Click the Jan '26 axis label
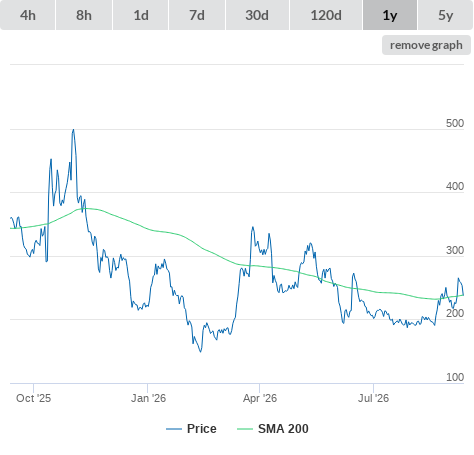Viewport: 474px width, 455px height. [148, 398]
